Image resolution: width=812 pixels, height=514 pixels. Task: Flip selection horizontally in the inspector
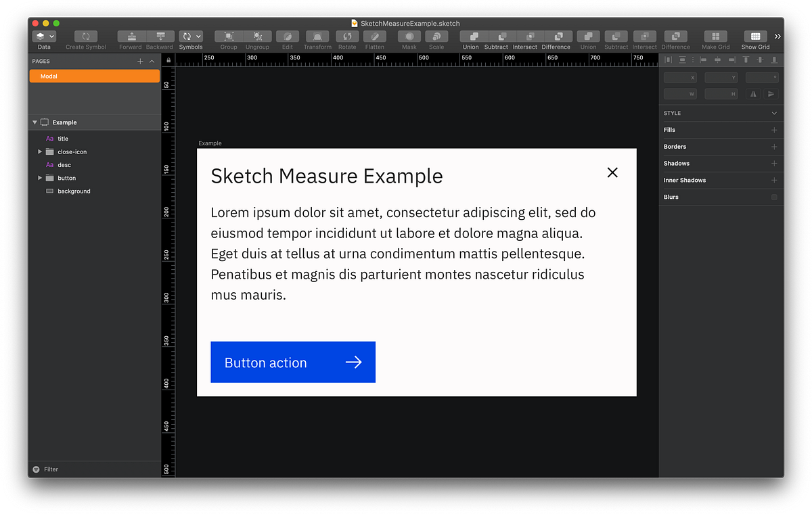[752, 93]
